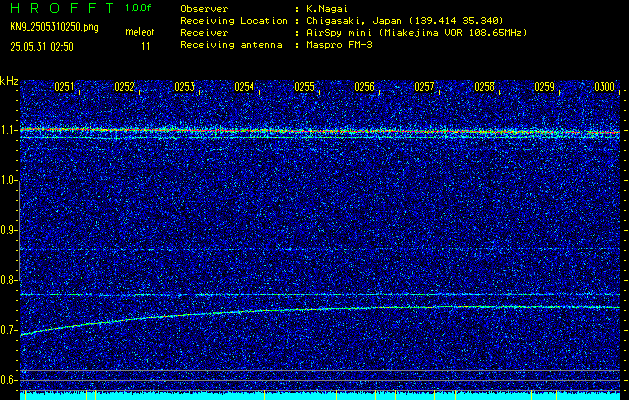Click the kHz axis unit label

pos(9,81)
